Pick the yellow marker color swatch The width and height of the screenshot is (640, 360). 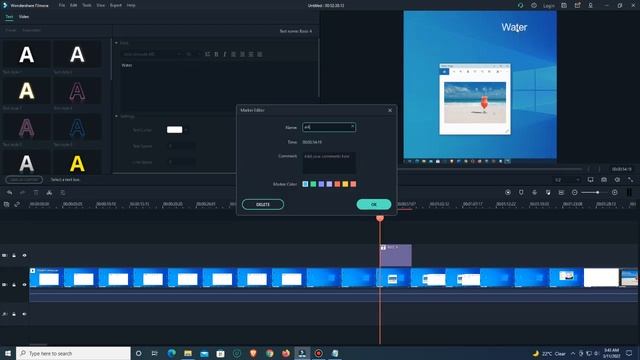tap(345, 184)
